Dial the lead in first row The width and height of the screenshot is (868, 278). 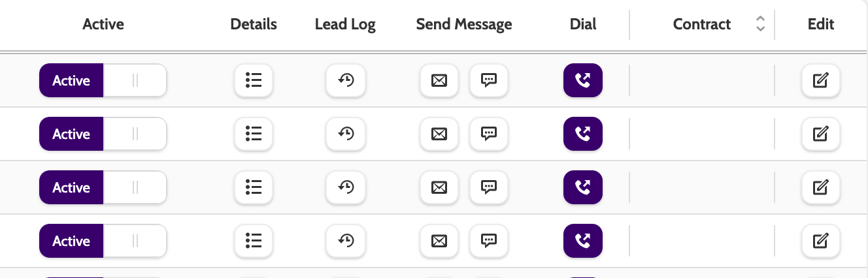[582, 81]
